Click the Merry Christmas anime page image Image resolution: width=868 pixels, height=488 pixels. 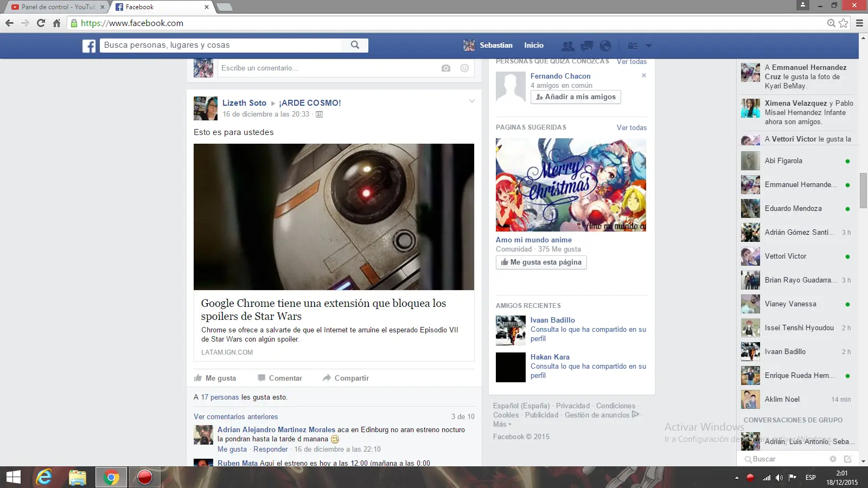(x=571, y=185)
